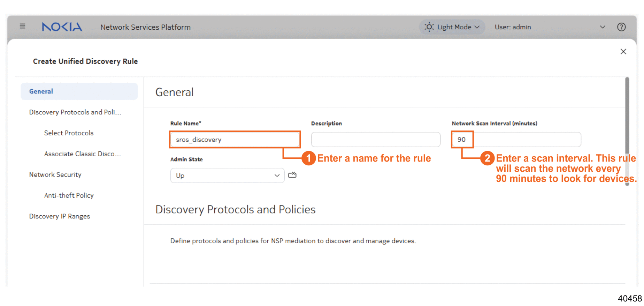Focus the Network Scan Interval field
Viewport: 644px width, 306px height.
pyautogui.click(x=516, y=140)
